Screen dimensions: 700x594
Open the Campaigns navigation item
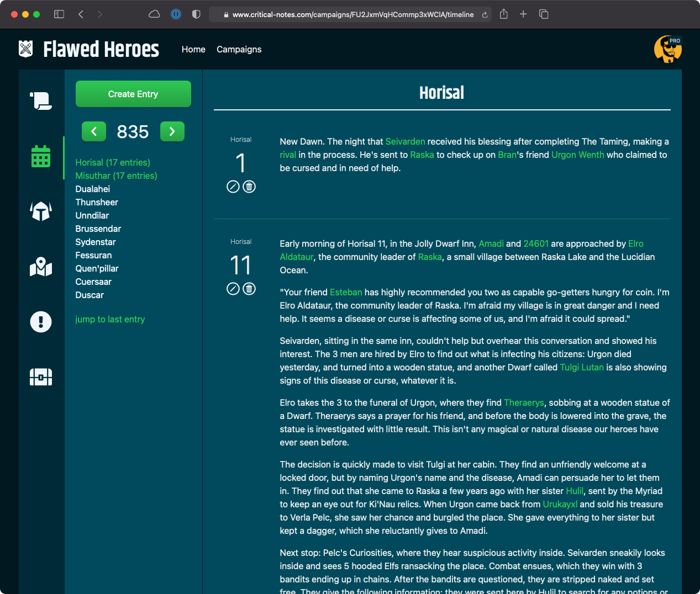tap(239, 50)
